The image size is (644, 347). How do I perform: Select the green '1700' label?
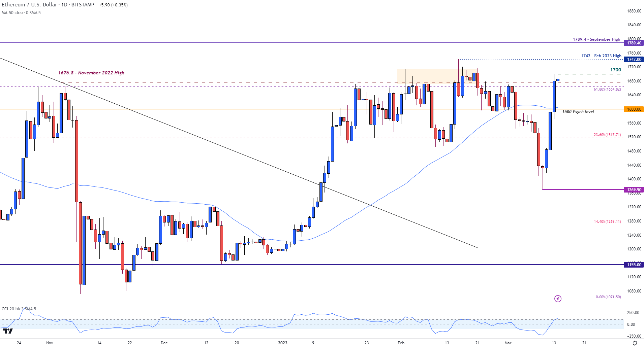click(x=616, y=70)
